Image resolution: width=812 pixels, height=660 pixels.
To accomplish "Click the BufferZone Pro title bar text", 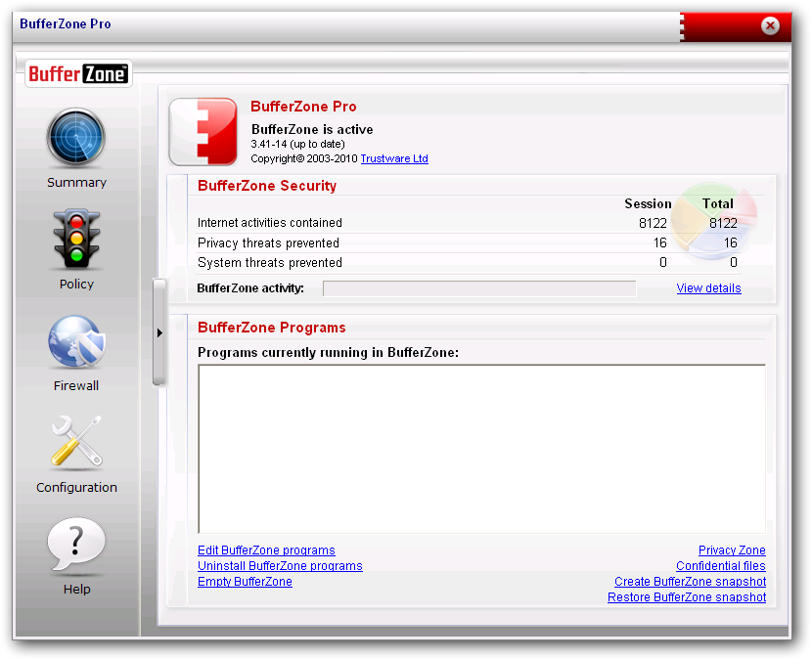I will (x=66, y=23).
